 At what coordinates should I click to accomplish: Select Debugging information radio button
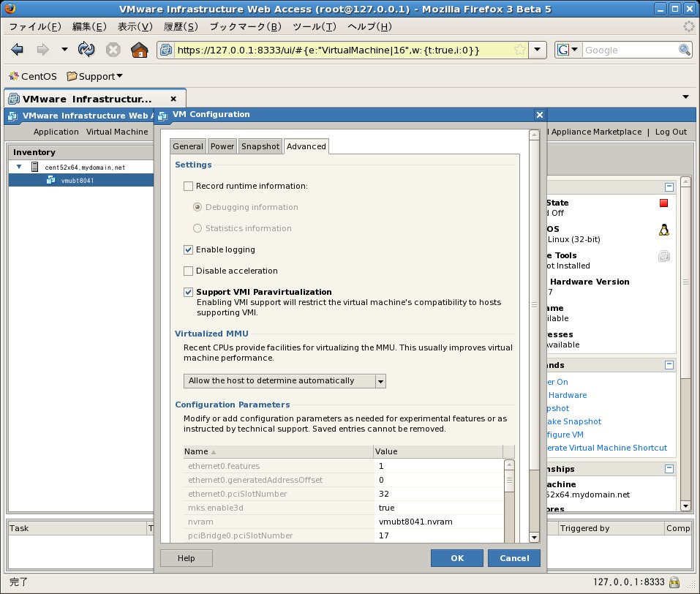tap(197, 207)
